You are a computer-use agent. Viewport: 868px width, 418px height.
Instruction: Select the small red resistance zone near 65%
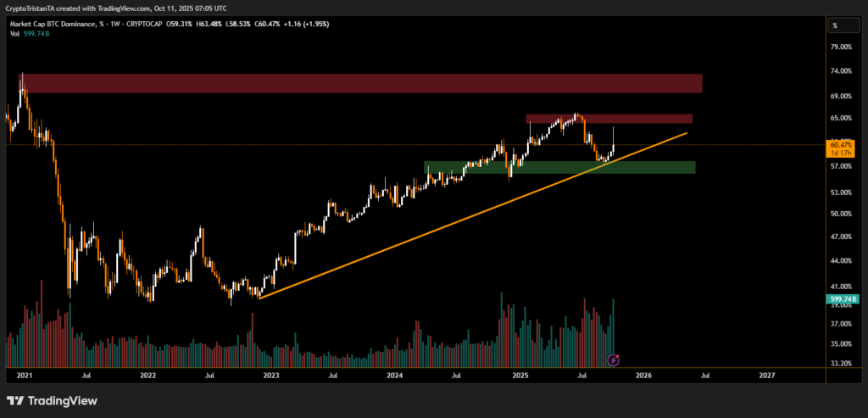pyautogui.click(x=609, y=119)
